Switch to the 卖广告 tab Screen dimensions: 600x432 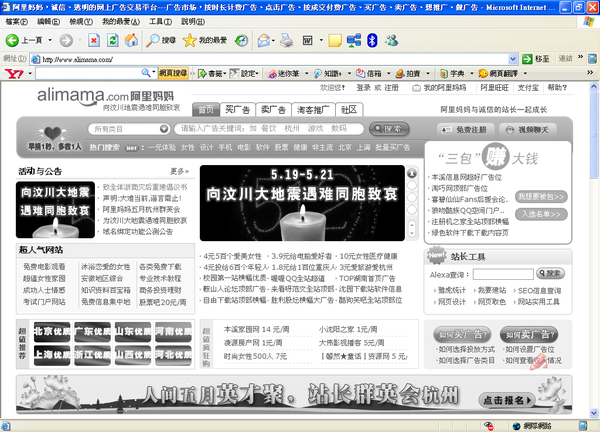point(273,110)
